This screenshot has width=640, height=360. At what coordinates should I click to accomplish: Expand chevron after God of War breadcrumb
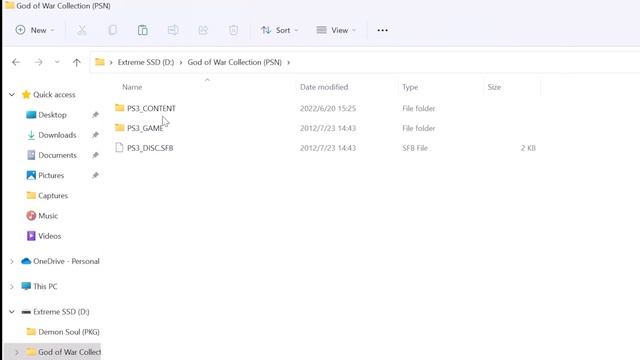click(x=289, y=62)
